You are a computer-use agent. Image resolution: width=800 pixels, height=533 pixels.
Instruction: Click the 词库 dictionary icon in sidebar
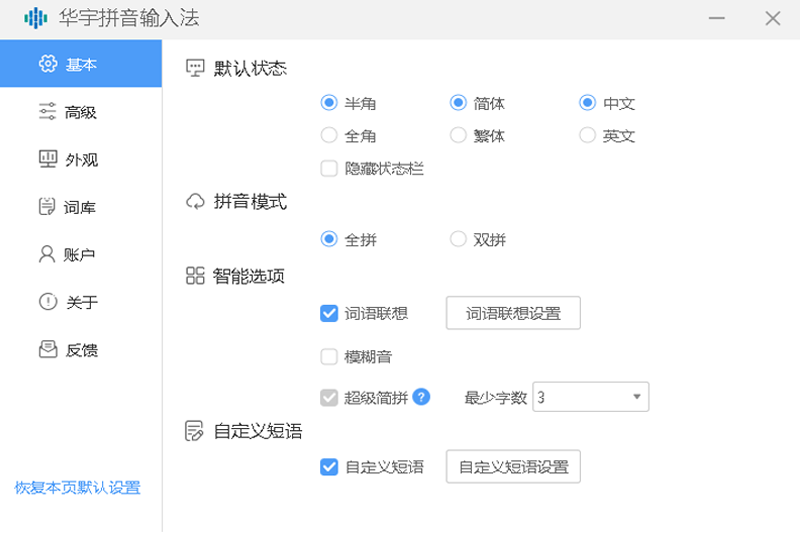click(47, 207)
